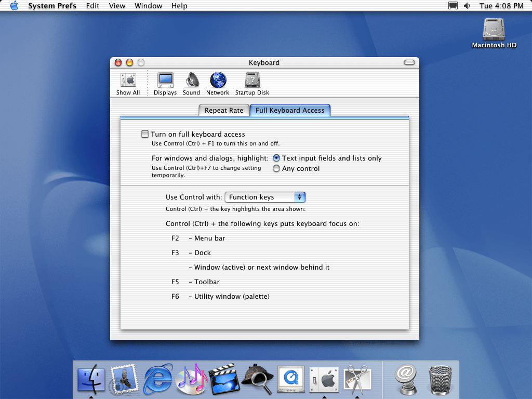
Task: Open the Network preference pane
Action: coord(218,84)
